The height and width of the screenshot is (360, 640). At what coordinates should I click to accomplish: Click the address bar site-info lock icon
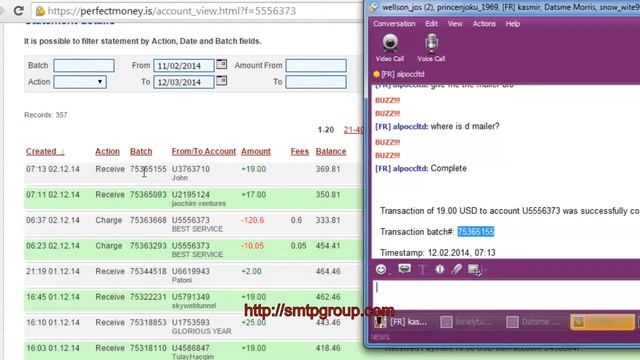click(40, 11)
